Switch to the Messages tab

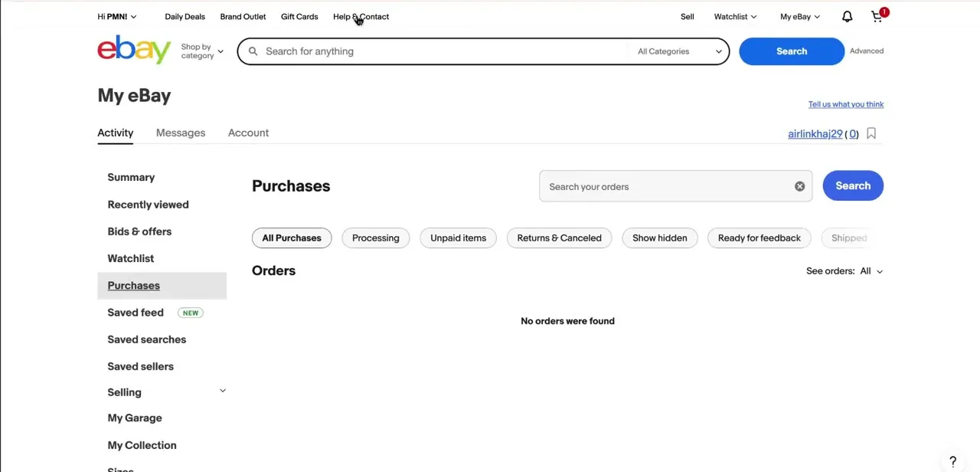[x=181, y=133]
